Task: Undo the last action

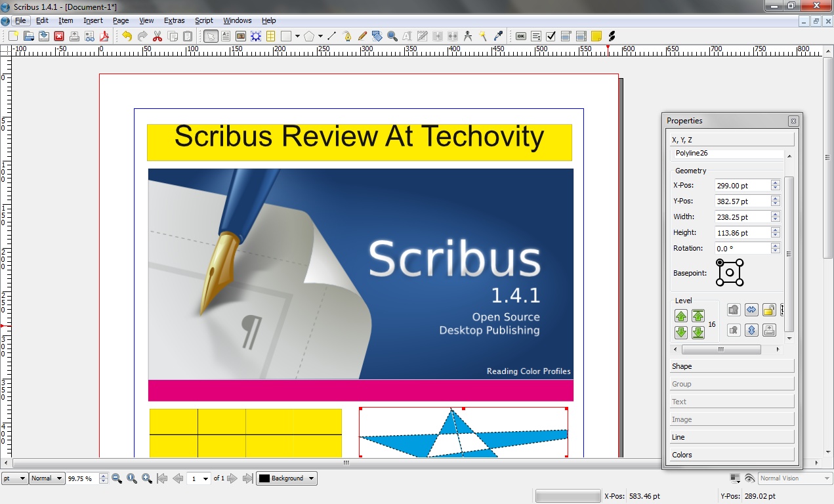Action: point(127,36)
